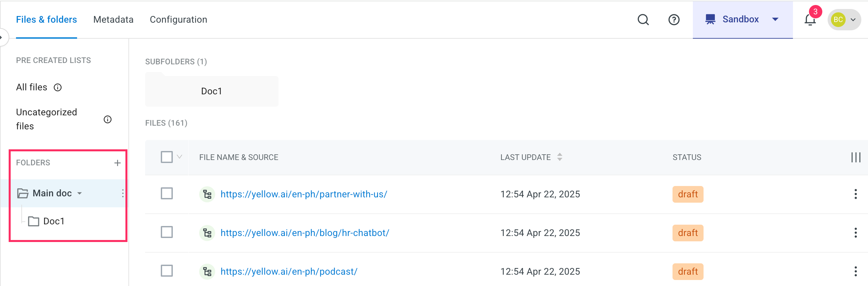Open the Doc1 subfolder card

211,91
